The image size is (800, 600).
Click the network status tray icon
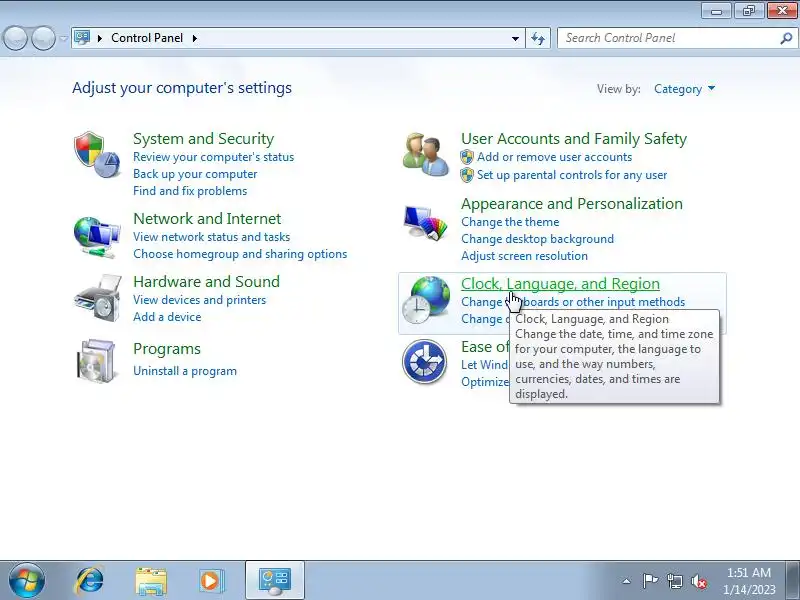tap(675, 581)
